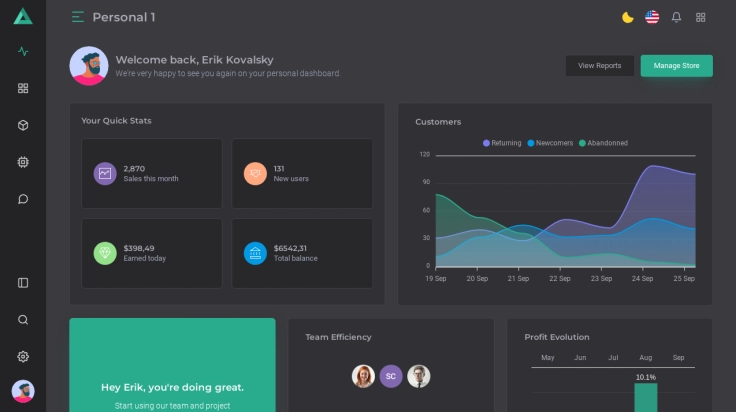
Task: Open the language selector US flag
Action: [x=652, y=17]
